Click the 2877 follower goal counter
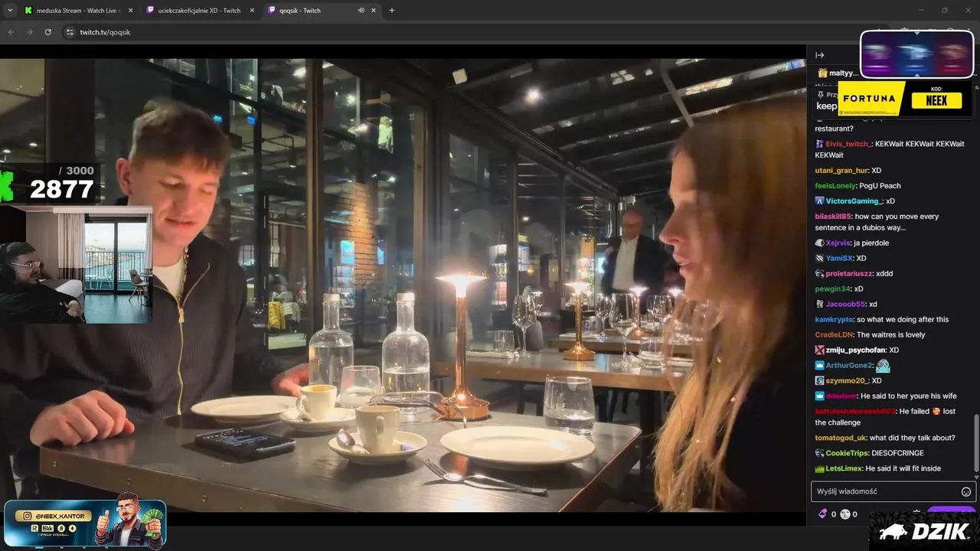 (61, 189)
